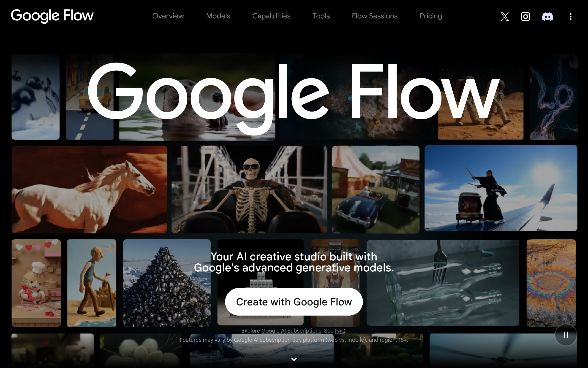Viewport: 588px width, 368px height.
Task: Open the Flow Sessions nav item
Action: [x=374, y=16]
